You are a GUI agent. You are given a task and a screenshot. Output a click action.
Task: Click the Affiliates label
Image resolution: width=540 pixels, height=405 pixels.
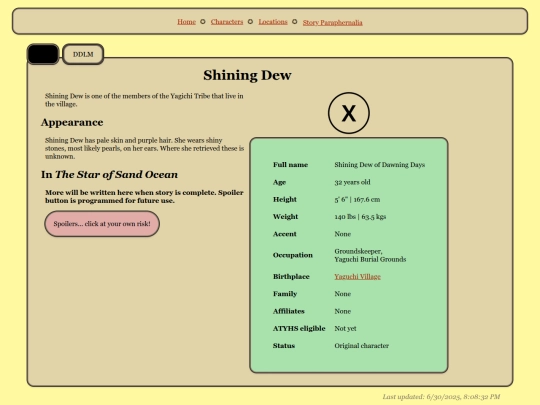[289, 311]
